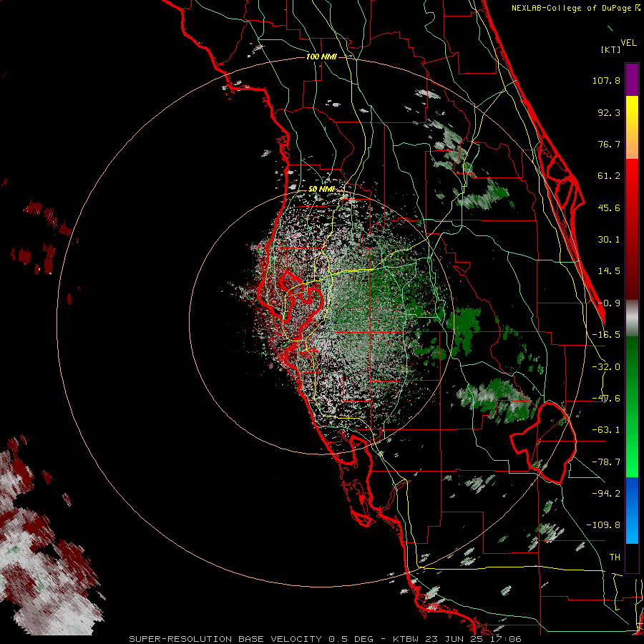Click the VEL legend title
The height and width of the screenshot is (644, 644).
coord(628,43)
